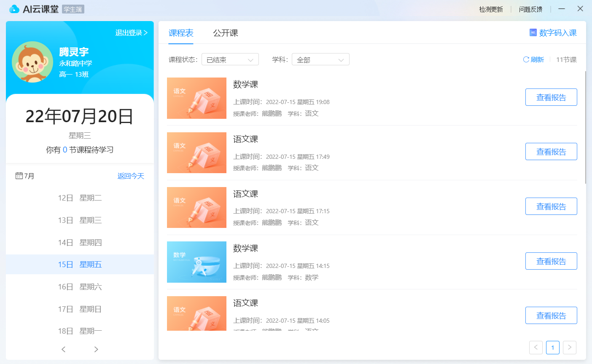Click the refresh arrow icon next to 刷新
This screenshot has width=592, height=364.
pos(526,59)
